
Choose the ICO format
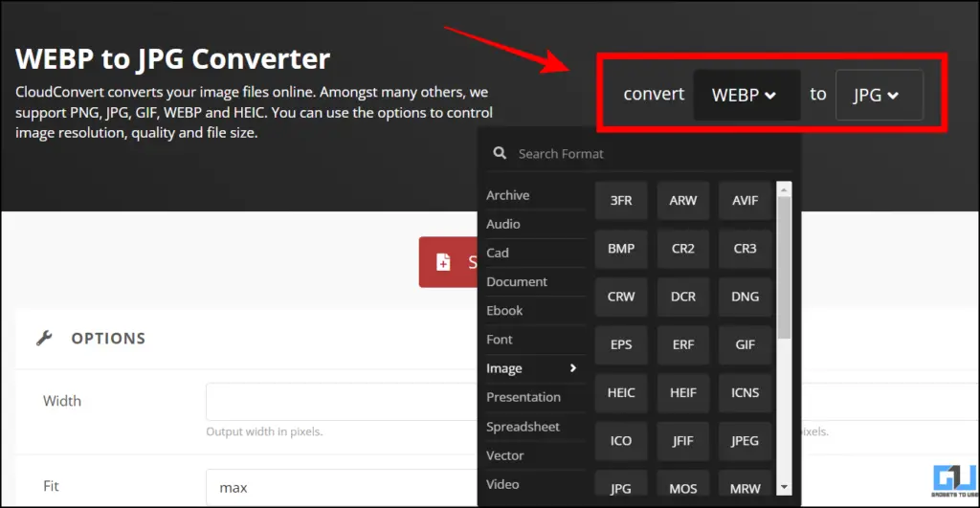(x=621, y=441)
